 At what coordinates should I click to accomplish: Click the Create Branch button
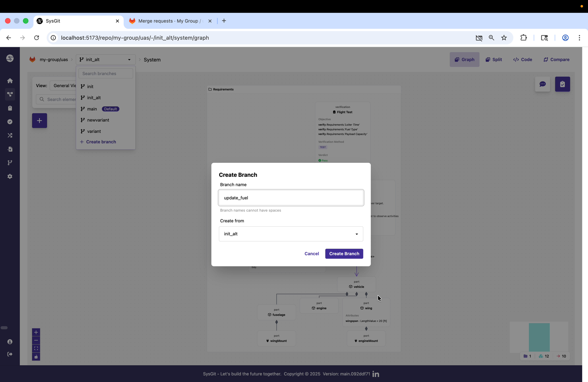[344, 254]
